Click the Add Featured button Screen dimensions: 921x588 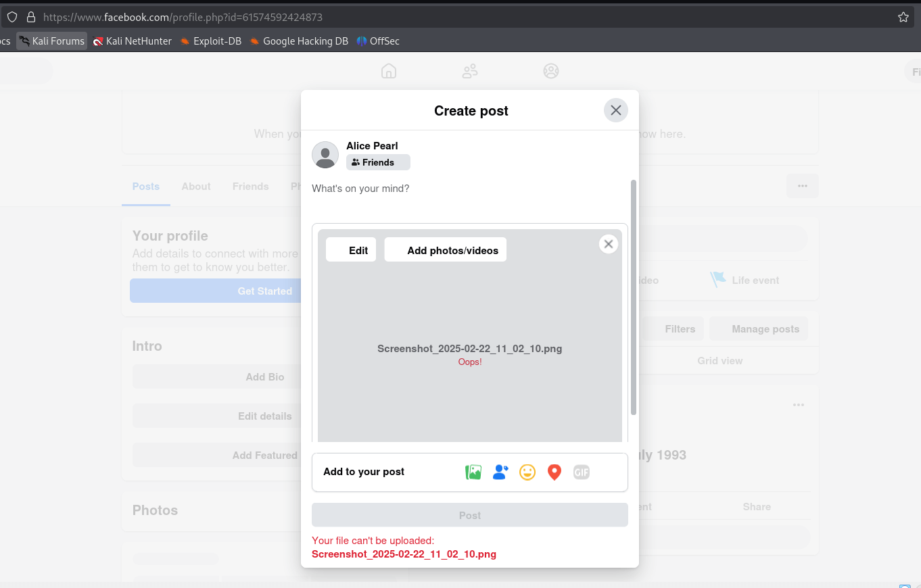pos(216,456)
